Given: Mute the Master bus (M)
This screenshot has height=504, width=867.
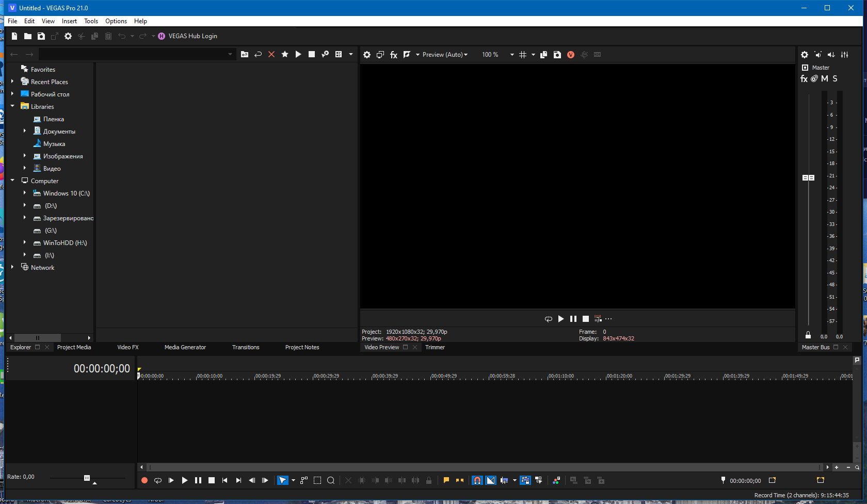Looking at the screenshot, I should click(825, 79).
